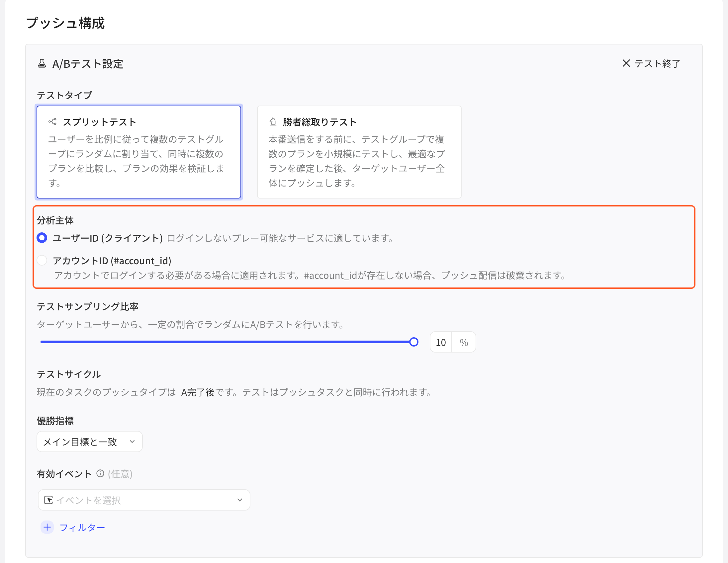Viewport: 728px width, 563px height.
Task: Click the plus icon beside フィルター
Action: pyautogui.click(x=47, y=527)
